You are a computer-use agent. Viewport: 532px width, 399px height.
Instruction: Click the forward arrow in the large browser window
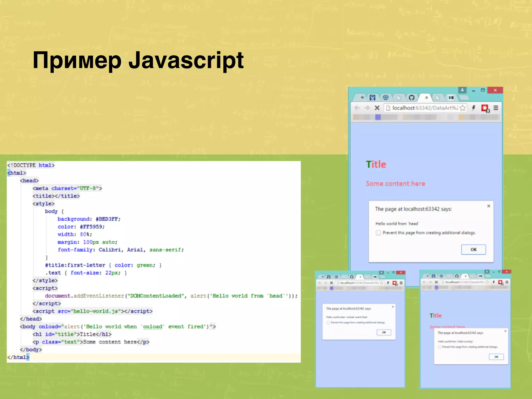(x=367, y=108)
